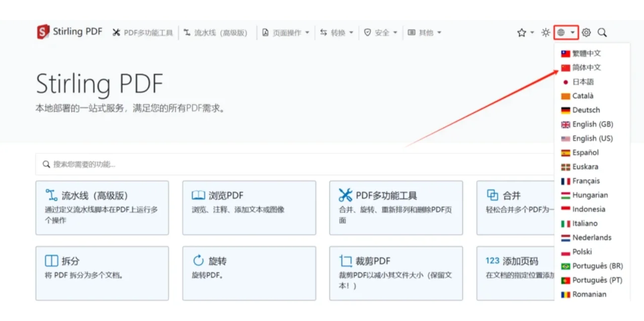Screen dimensions: 644x321
Task: Select Hungarian language
Action: click(585, 195)
